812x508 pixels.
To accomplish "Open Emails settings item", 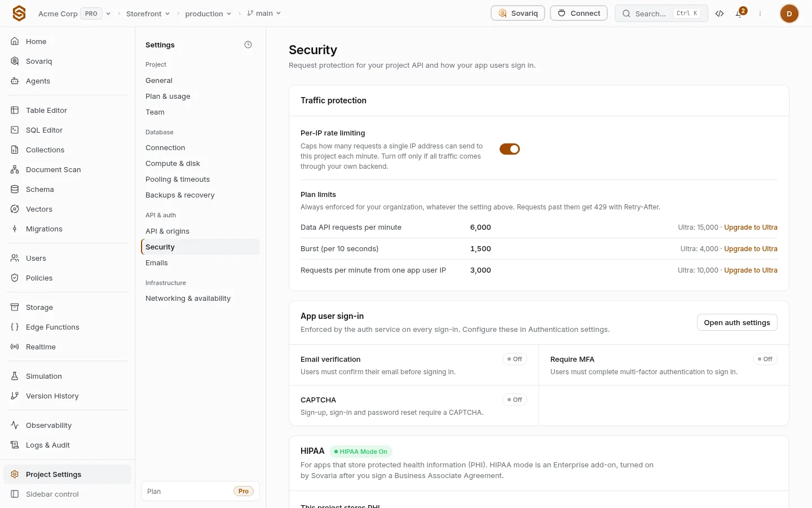I will [x=200, y=263].
